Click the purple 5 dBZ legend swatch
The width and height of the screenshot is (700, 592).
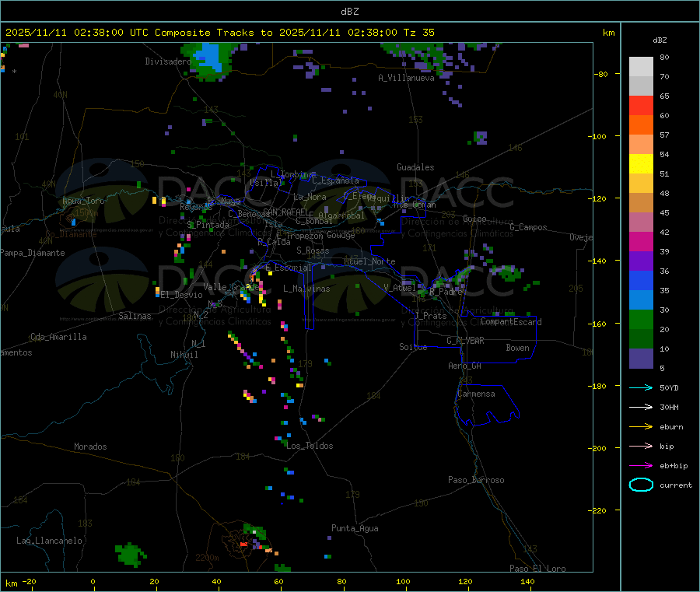[641, 359]
